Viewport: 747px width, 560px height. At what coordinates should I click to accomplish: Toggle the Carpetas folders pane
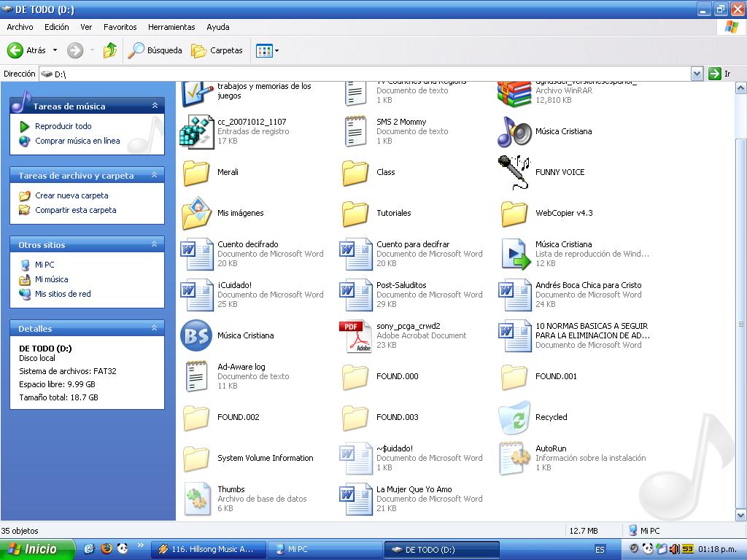point(217,50)
